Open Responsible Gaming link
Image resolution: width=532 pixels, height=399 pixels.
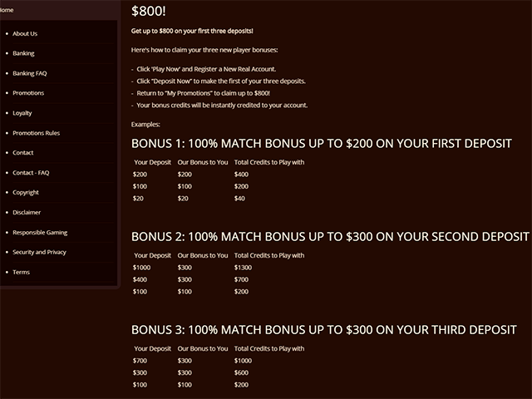coord(40,233)
